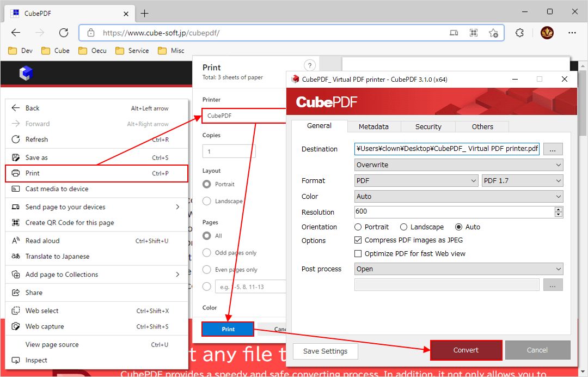Disable Compress PDF images as JPEG
Image resolution: width=588 pixels, height=377 pixels.
point(358,240)
